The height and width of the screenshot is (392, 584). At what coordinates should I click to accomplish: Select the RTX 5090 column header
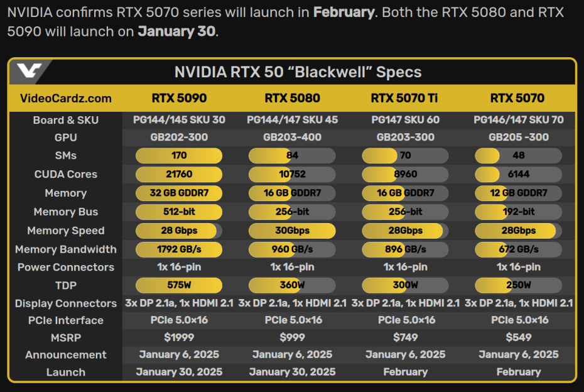coord(179,98)
